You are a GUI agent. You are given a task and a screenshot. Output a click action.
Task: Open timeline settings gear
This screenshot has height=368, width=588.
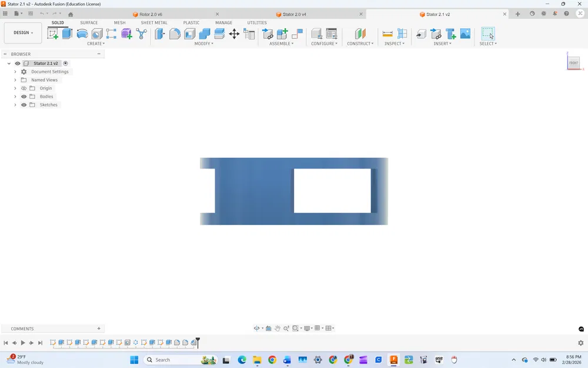[580, 343]
